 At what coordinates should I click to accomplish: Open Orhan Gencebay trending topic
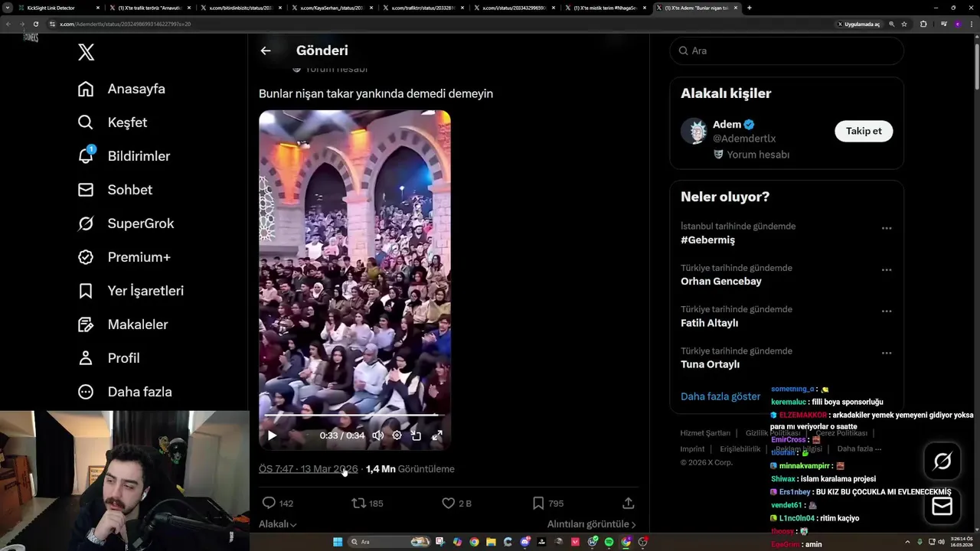tap(721, 282)
